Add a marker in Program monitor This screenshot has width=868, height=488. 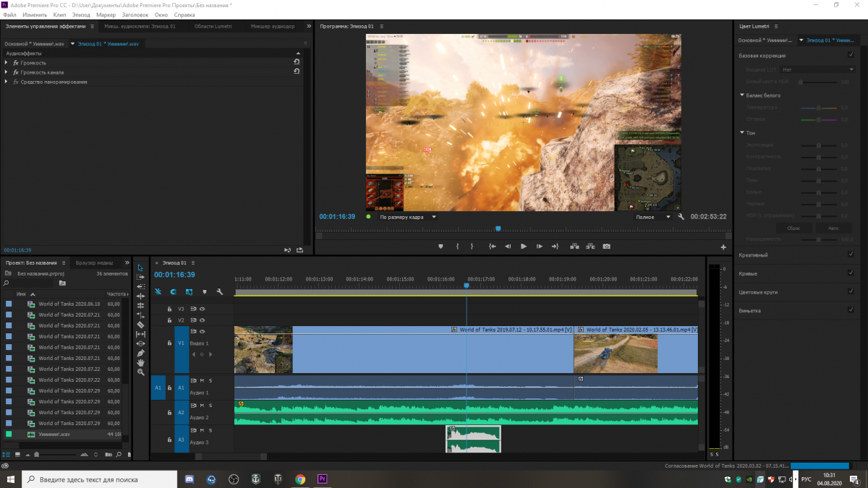[441, 247]
